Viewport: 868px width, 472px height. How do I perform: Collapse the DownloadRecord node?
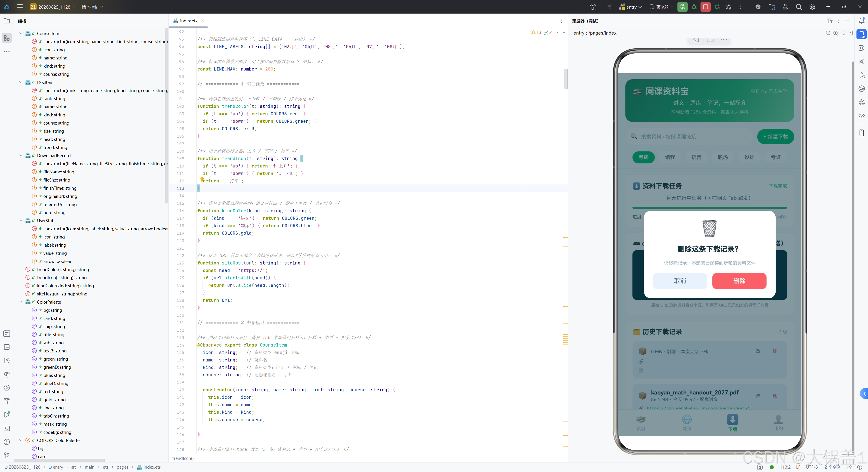[21, 155]
